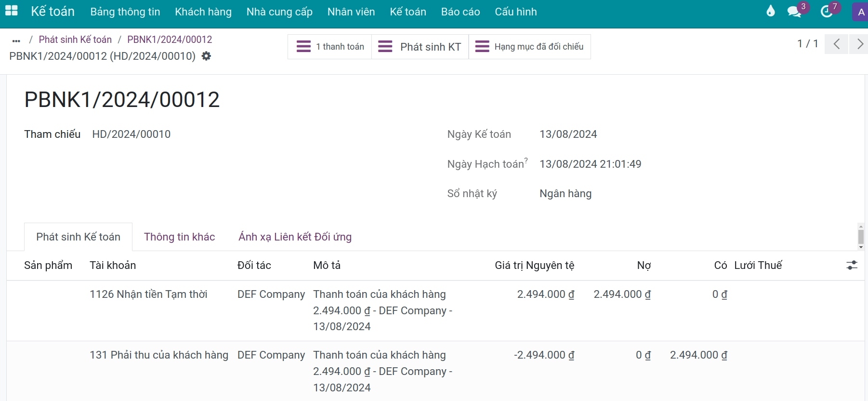This screenshot has width=868, height=401.
Task: Switch to Thông tin khác tab
Action: click(179, 237)
